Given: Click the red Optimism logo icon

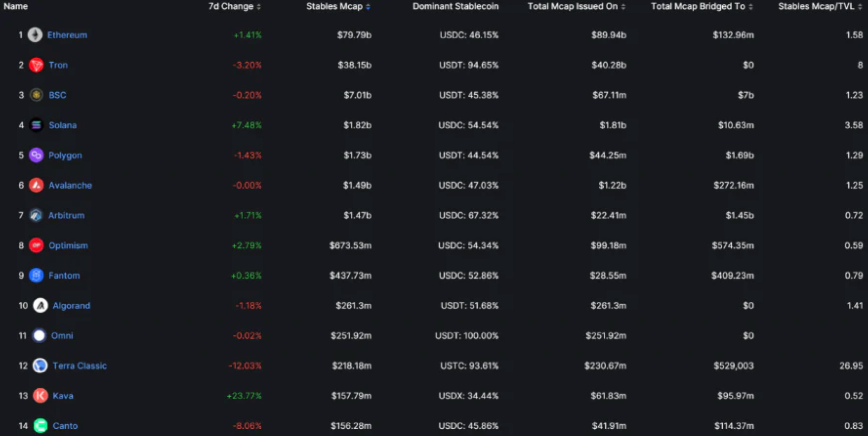Looking at the screenshot, I should tap(36, 245).
